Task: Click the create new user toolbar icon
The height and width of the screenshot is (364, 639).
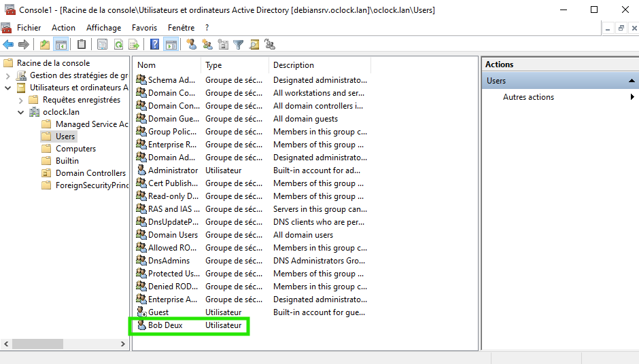Action: point(192,45)
